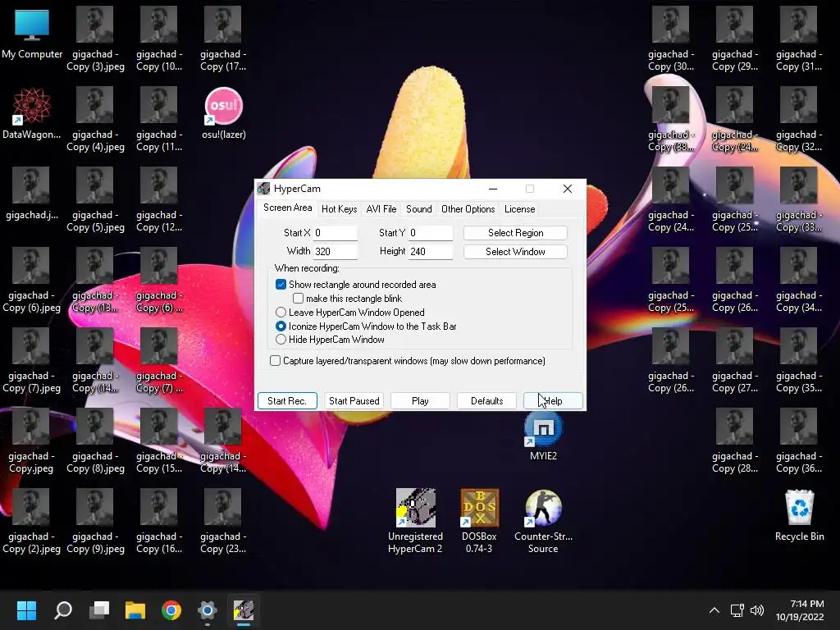Enable Capture layered/transparent windows

click(276, 361)
